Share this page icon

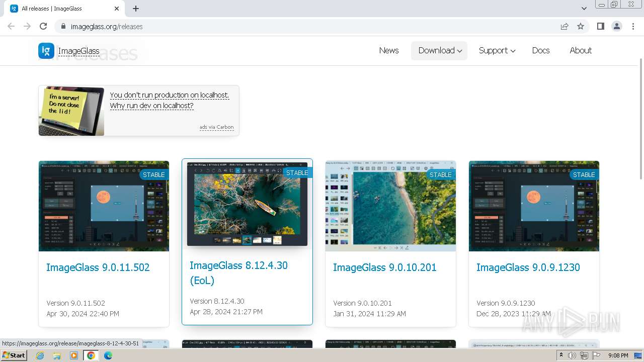point(565,26)
